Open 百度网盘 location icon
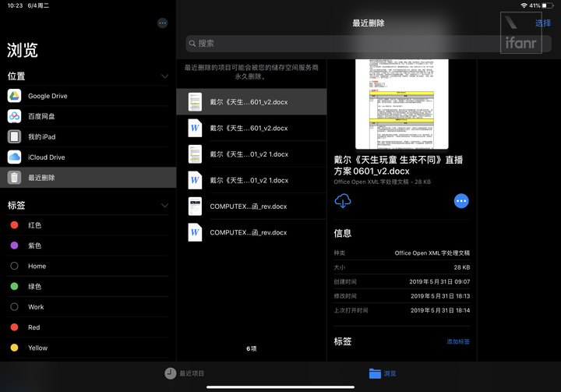Screen dimensions: 561x392 tap(14, 116)
